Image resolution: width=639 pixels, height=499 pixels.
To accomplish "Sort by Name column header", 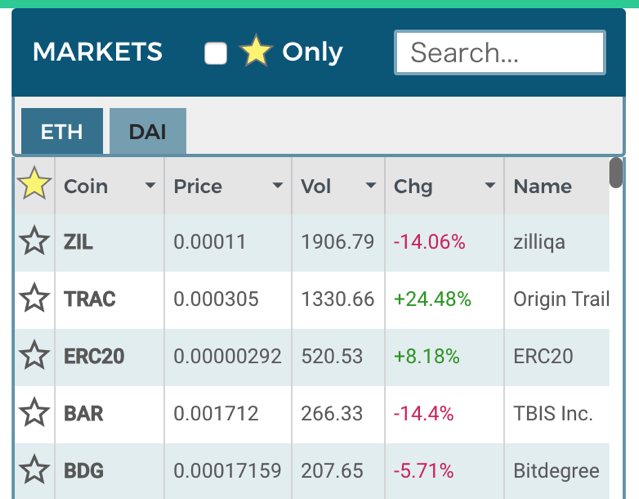I will 542,186.
